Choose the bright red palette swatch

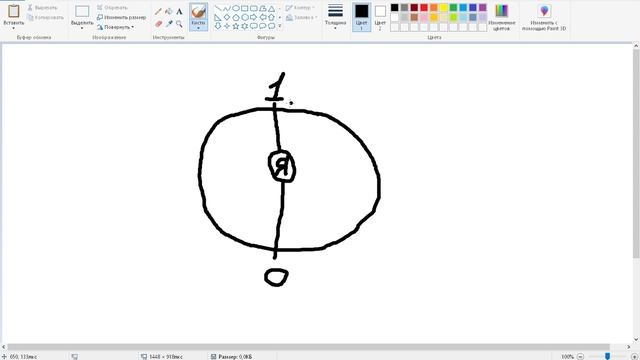424,7
